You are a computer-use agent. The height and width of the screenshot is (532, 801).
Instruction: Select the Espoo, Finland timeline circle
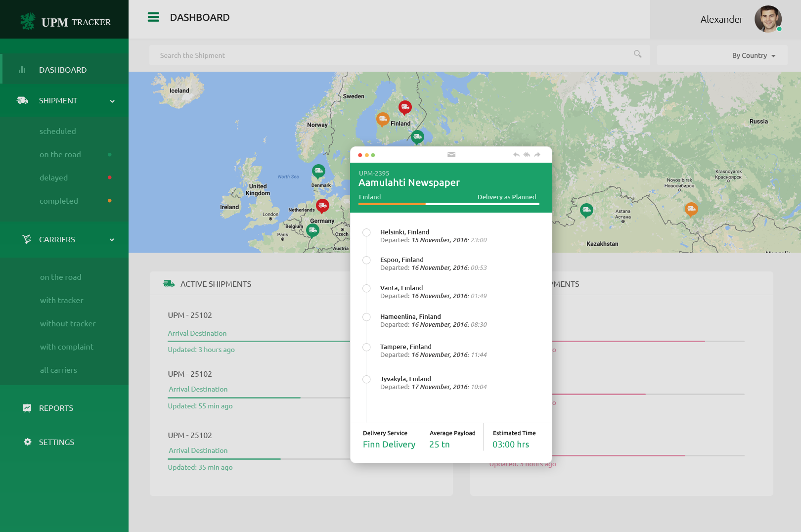pos(366,260)
